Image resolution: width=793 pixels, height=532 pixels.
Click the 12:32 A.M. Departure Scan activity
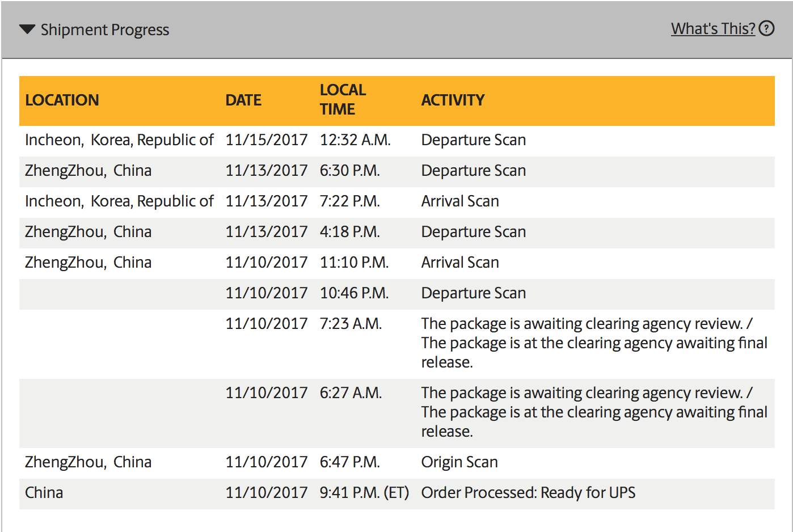[474, 140]
